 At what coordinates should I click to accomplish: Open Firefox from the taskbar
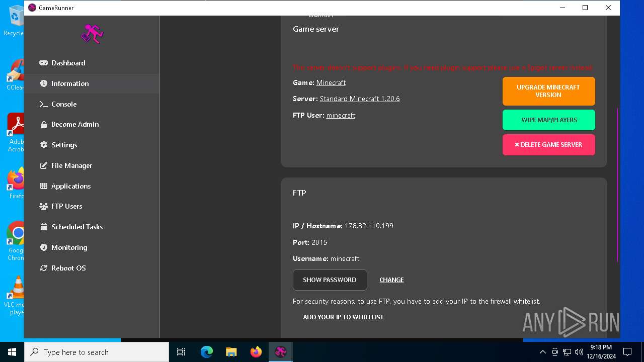click(256, 352)
